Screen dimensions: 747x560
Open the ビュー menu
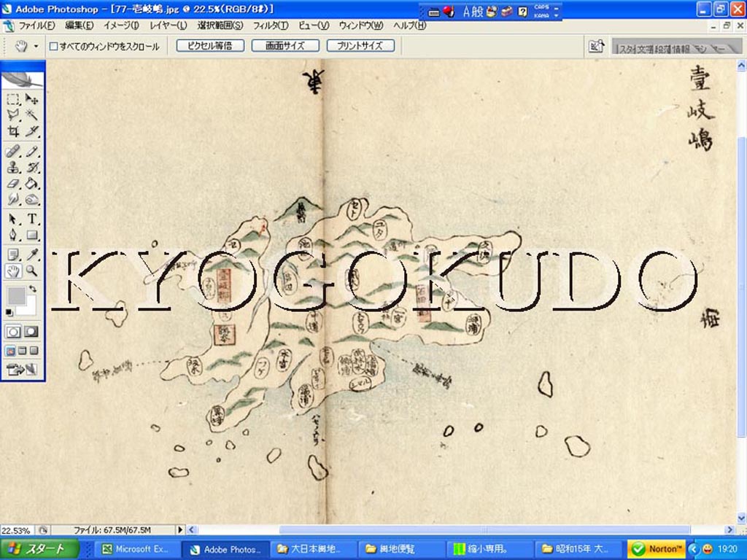tap(314, 26)
